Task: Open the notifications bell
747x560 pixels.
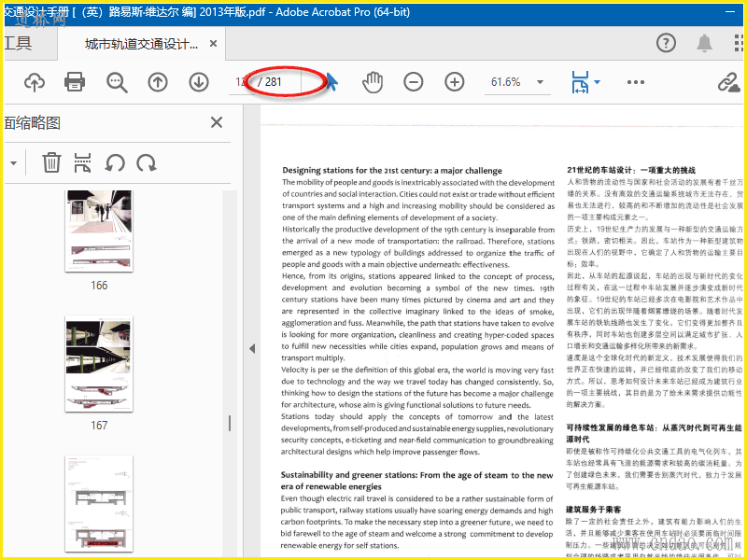Action: [x=704, y=43]
